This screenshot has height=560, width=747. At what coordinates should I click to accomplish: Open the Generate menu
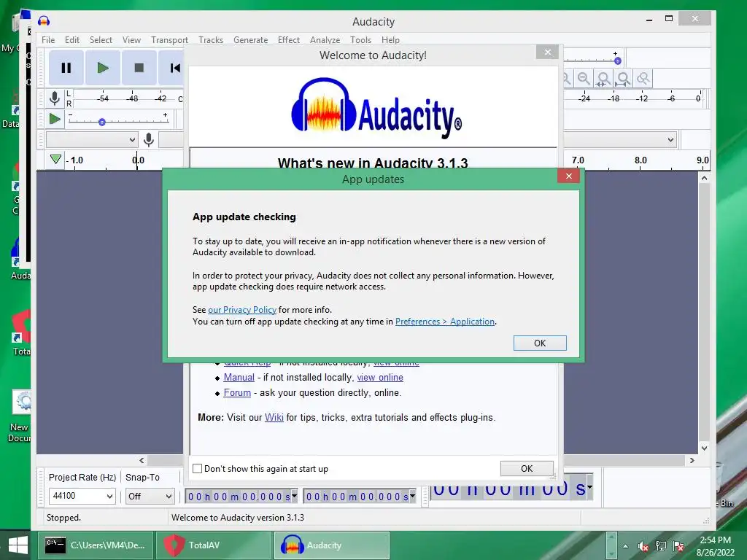(x=251, y=40)
